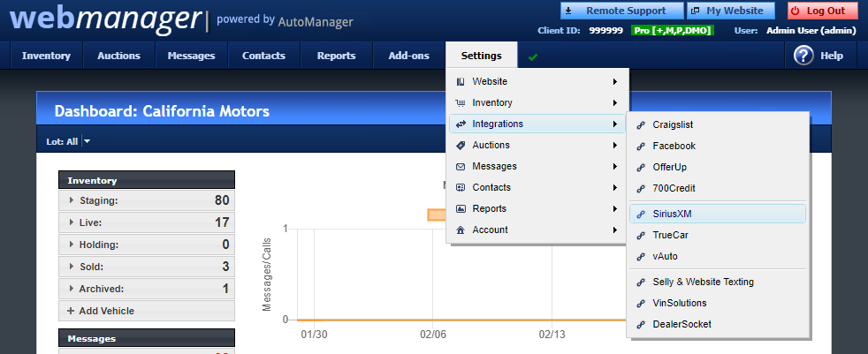
Task: Click the Integrations arrows icon
Action: [461, 124]
